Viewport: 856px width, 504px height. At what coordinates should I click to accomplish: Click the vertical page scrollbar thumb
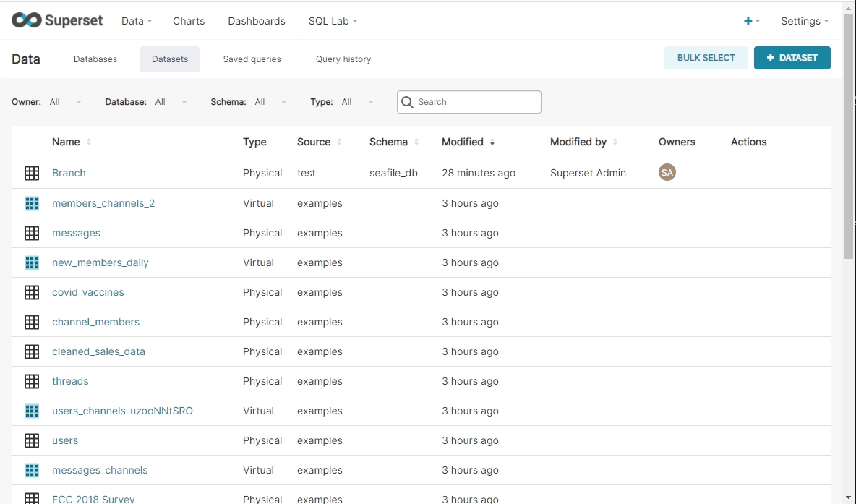coord(849,137)
